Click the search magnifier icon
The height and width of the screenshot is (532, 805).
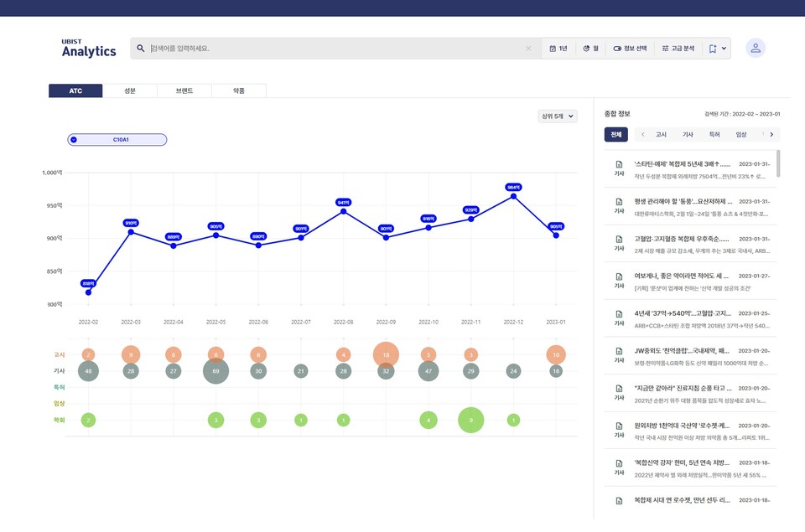click(x=141, y=48)
